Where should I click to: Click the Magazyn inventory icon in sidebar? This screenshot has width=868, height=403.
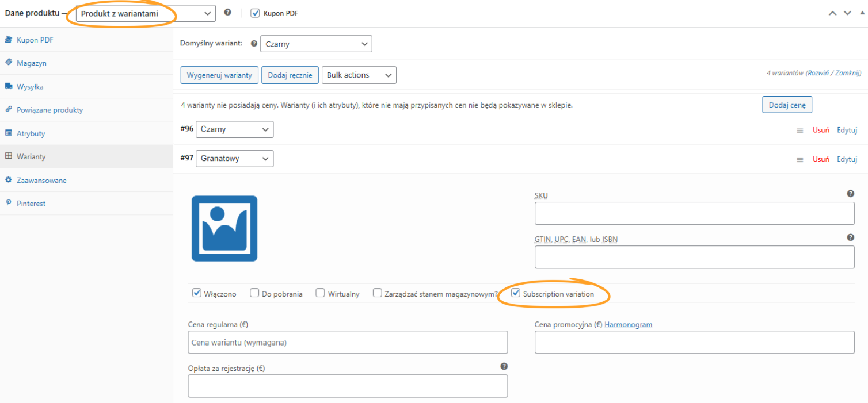(8, 63)
